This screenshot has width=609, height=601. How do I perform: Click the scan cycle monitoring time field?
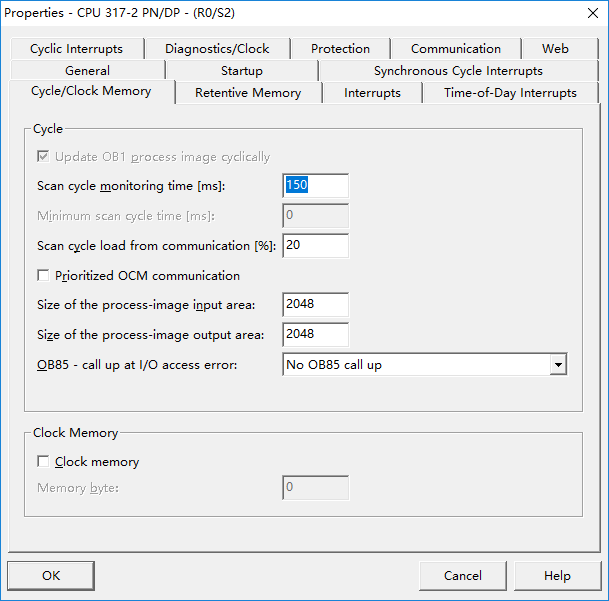[316, 186]
